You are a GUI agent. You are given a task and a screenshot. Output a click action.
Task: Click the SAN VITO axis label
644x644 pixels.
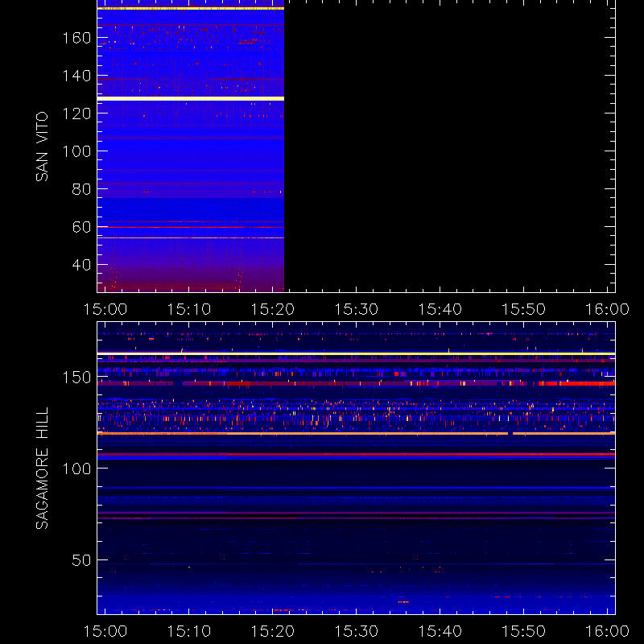click(x=42, y=147)
